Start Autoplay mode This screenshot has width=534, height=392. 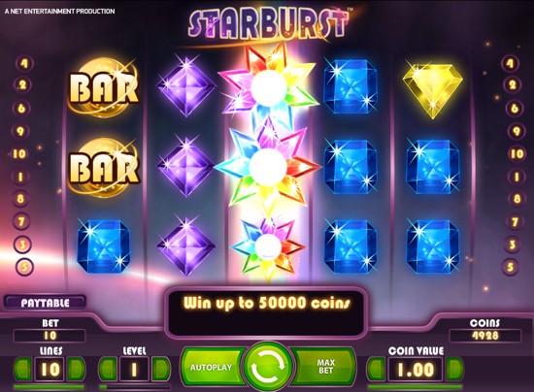tap(212, 367)
